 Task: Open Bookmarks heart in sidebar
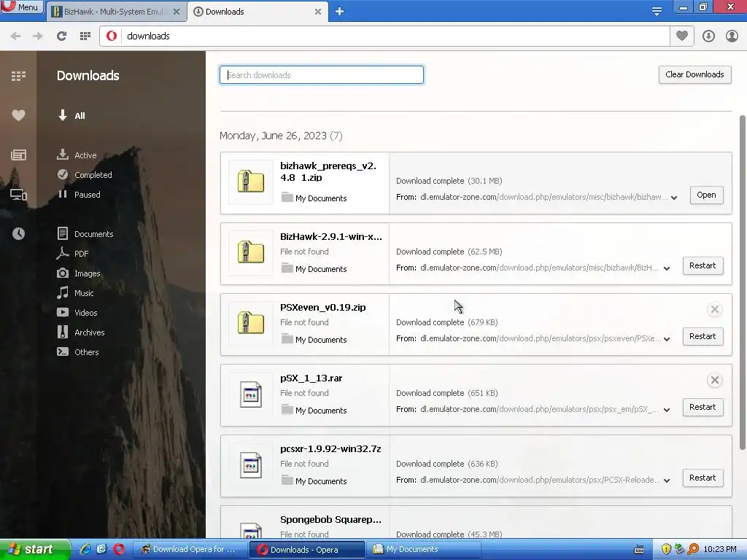pos(18,115)
